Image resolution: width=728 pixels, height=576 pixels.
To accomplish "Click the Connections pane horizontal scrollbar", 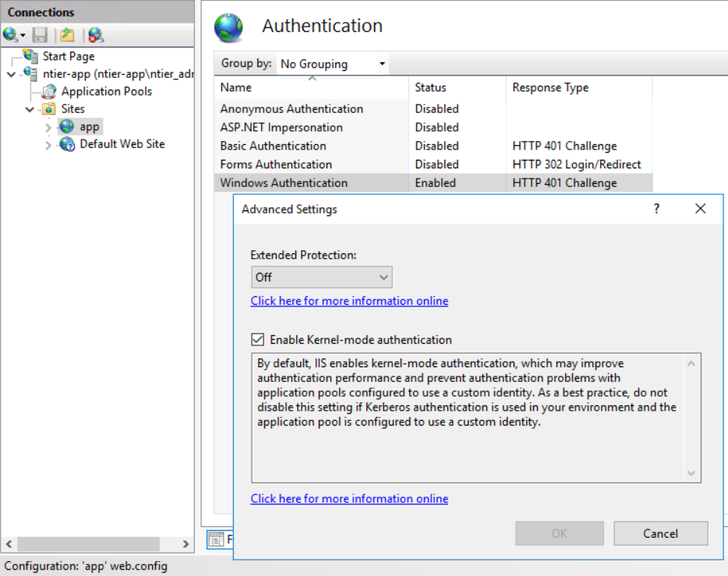I will [x=87, y=544].
